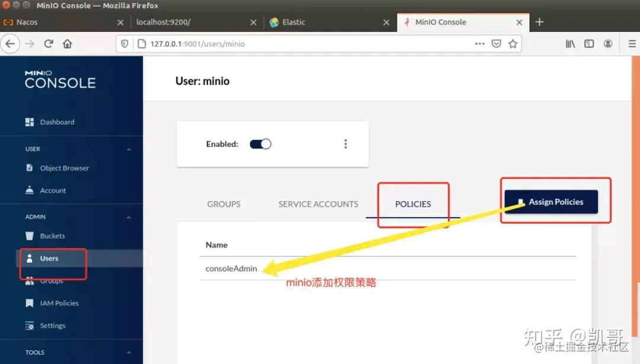The image size is (640, 364).
Task: Bookmark this page with the star
Action: (x=513, y=44)
